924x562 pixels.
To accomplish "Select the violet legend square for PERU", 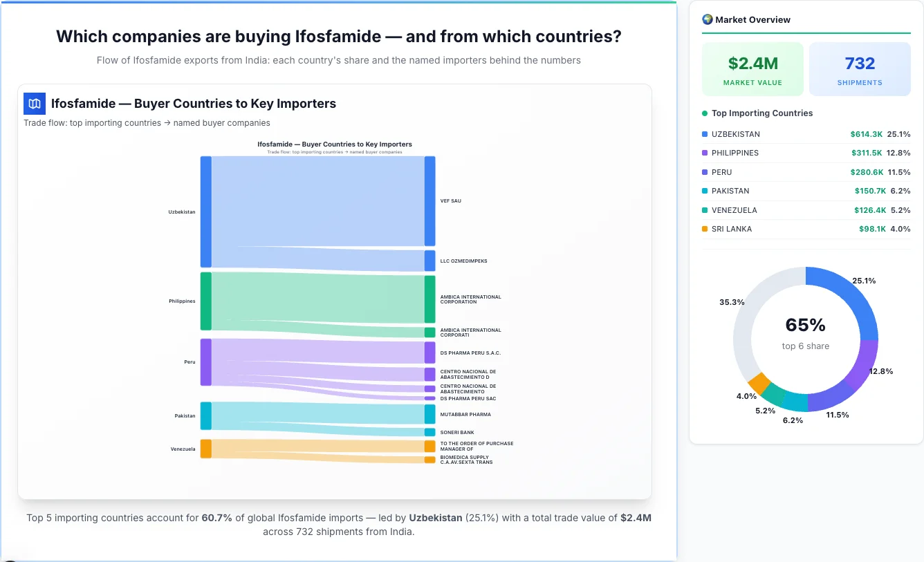I will tap(706, 172).
